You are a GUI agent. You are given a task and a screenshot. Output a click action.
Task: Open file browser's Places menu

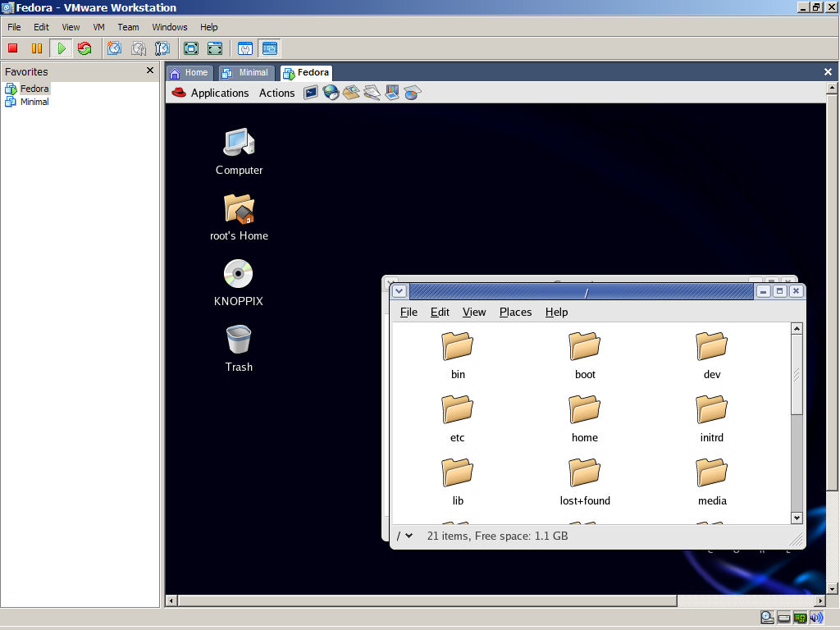[x=515, y=312]
